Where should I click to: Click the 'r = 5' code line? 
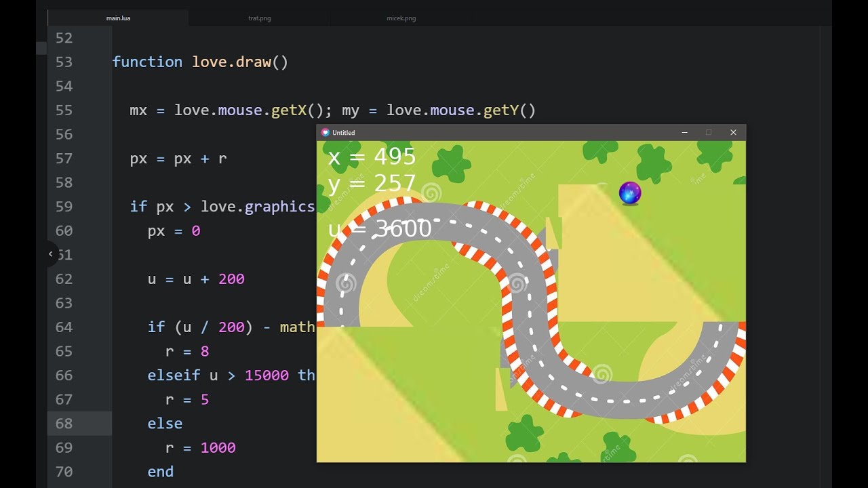[x=187, y=400]
